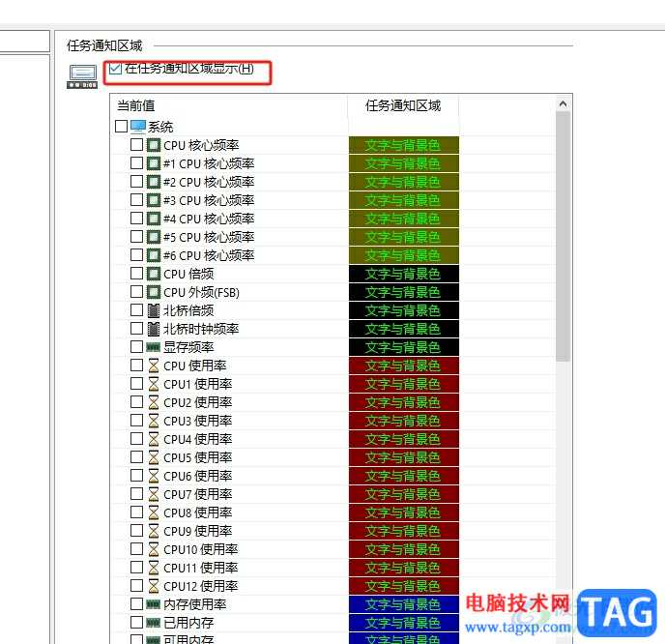Tick the #3 CPU 核心频率 checkbox
Viewport: 665px width, 644px height.
pyautogui.click(x=136, y=200)
